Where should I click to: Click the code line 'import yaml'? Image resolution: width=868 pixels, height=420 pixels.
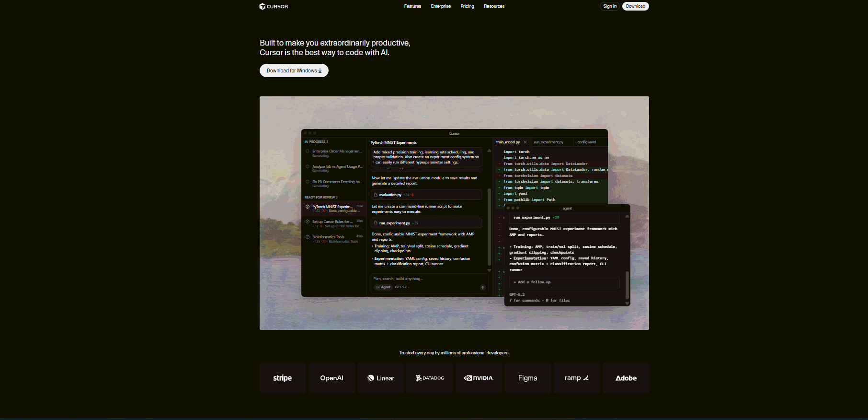tap(515, 194)
